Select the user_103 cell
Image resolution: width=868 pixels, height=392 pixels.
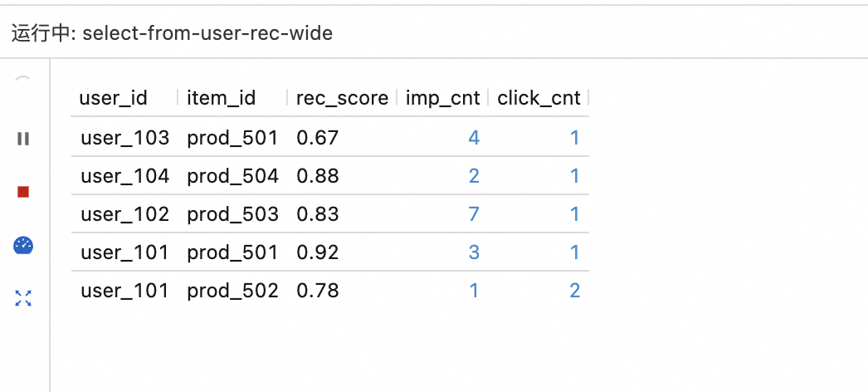124,137
